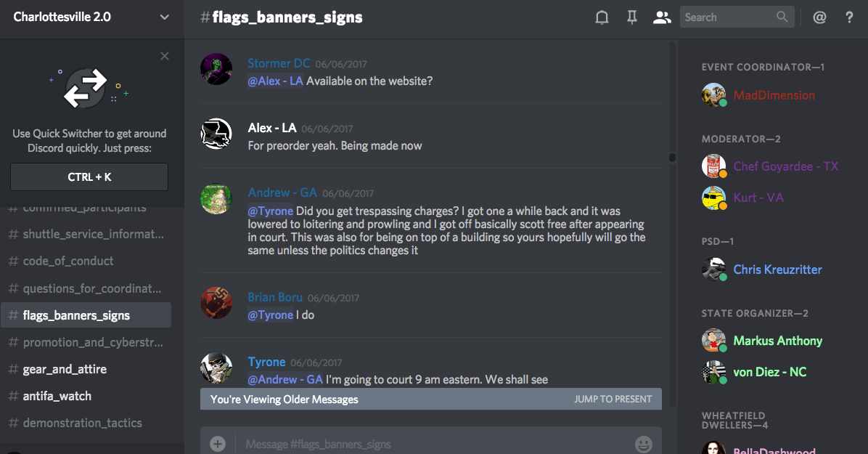Open recent mentions @ icon
Image resolution: width=868 pixels, height=454 pixels.
click(819, 17)
